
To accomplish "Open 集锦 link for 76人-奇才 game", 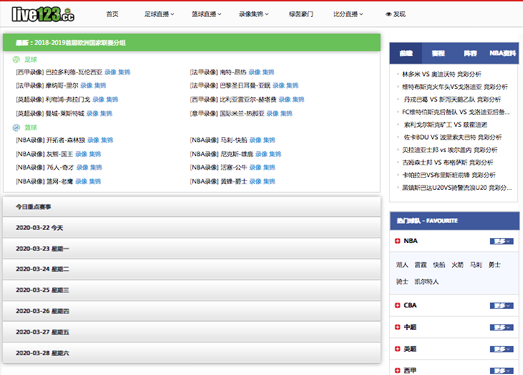I will 96,167.
